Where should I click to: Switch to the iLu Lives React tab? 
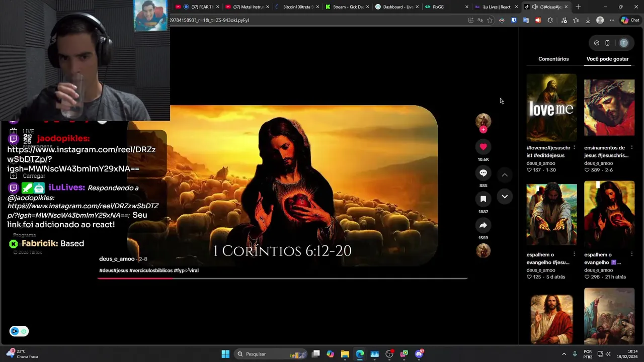[496, 7]
